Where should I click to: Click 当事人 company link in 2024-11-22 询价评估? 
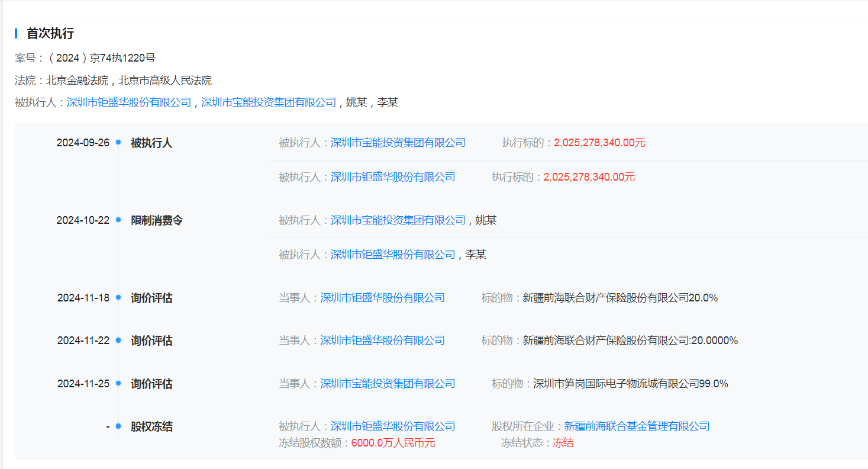point(382,340)
